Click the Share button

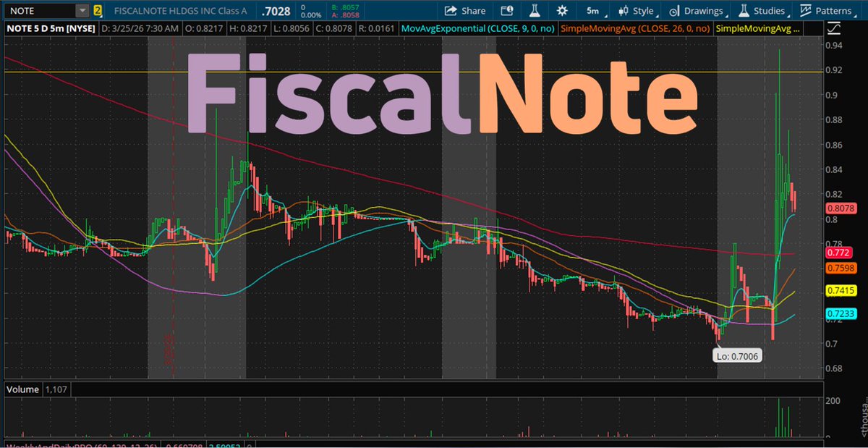coord(464,11)
